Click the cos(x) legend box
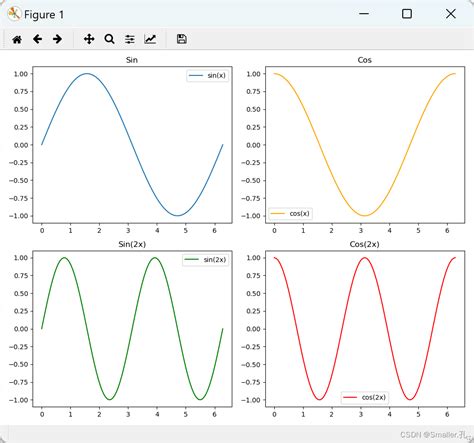Screen dimensions: 474x443 pyautogui.click(x=290, y=213)
